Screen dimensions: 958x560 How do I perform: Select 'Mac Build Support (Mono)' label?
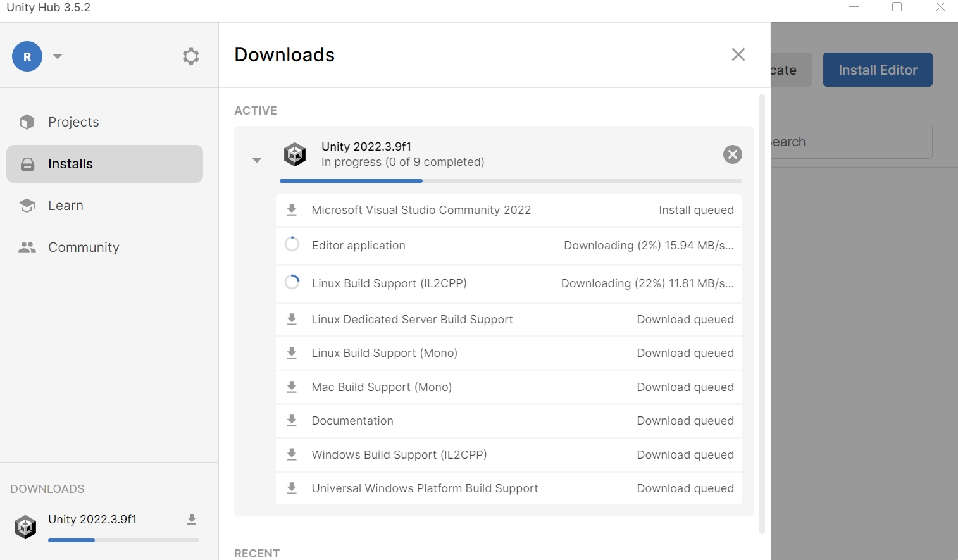[382, 387]
